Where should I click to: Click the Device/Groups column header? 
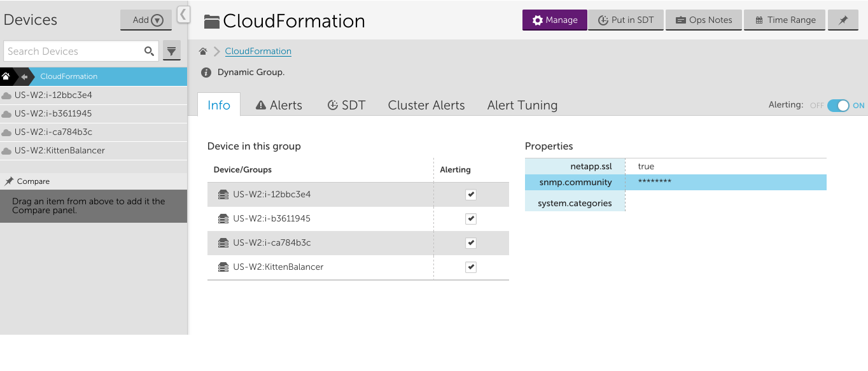[x=242, y=170]
